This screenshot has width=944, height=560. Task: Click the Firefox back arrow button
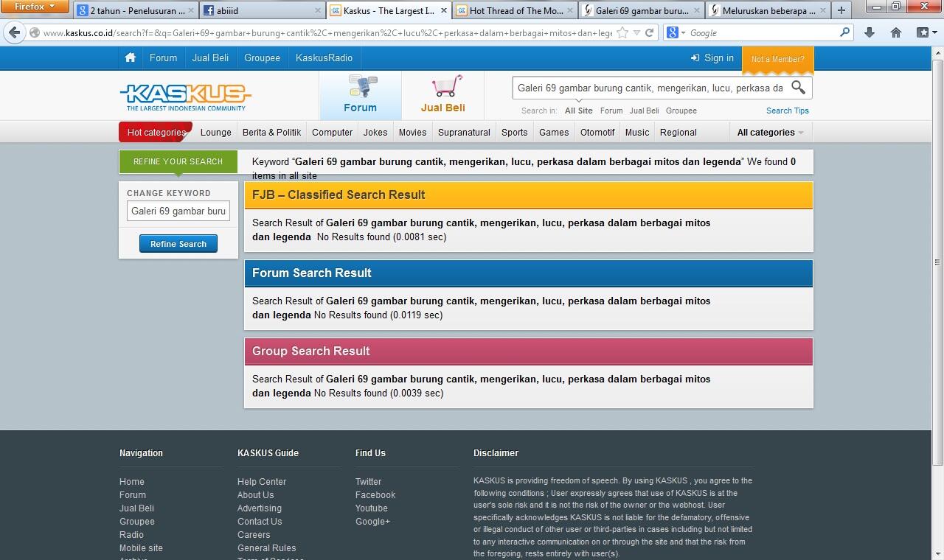pyautogui.click(x=15, y=32)
